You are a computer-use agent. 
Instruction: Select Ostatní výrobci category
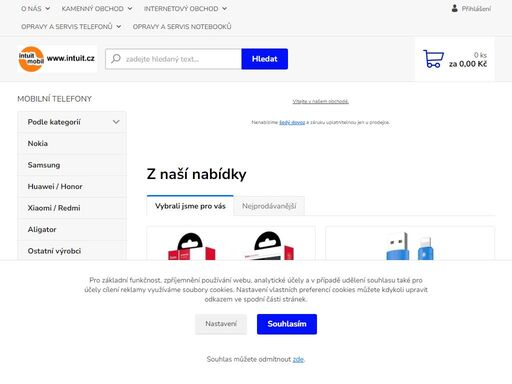point(72,251)
